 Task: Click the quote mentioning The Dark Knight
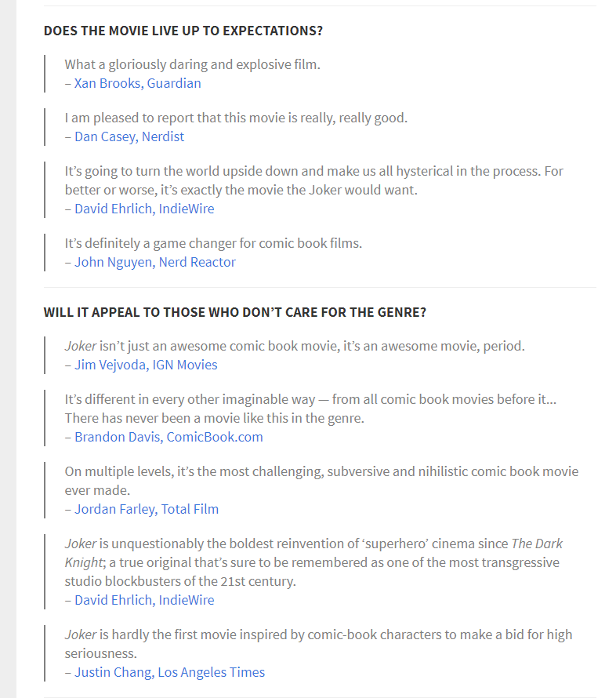(x=313, y=562)
